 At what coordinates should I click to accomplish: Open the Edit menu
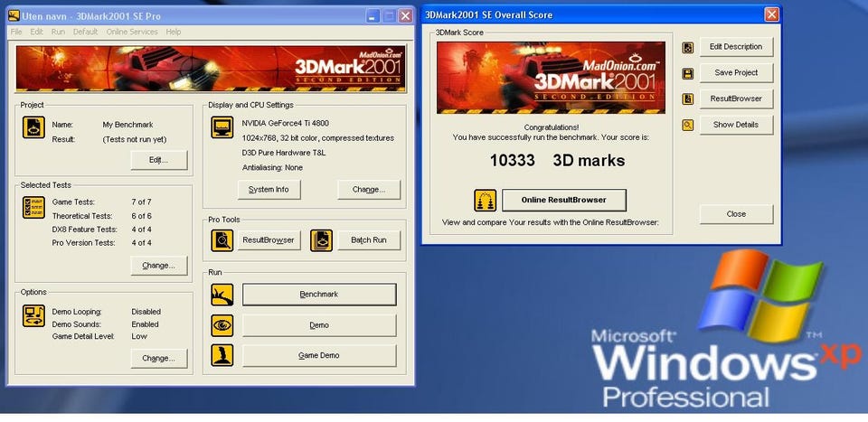point(36,32)
